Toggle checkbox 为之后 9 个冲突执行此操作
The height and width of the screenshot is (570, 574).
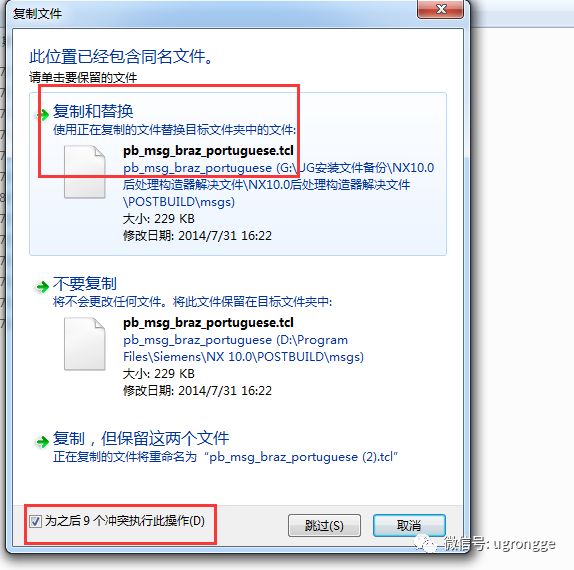36,521
